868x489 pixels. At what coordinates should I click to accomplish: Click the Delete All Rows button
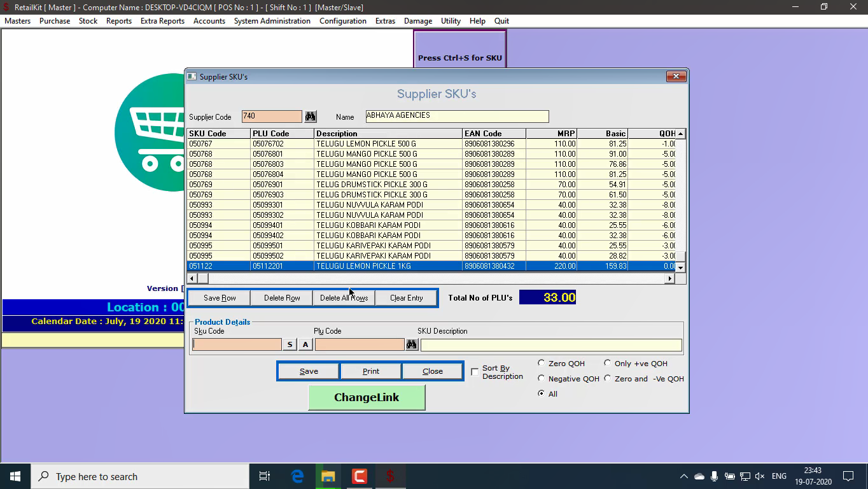(x=344, y=298)
